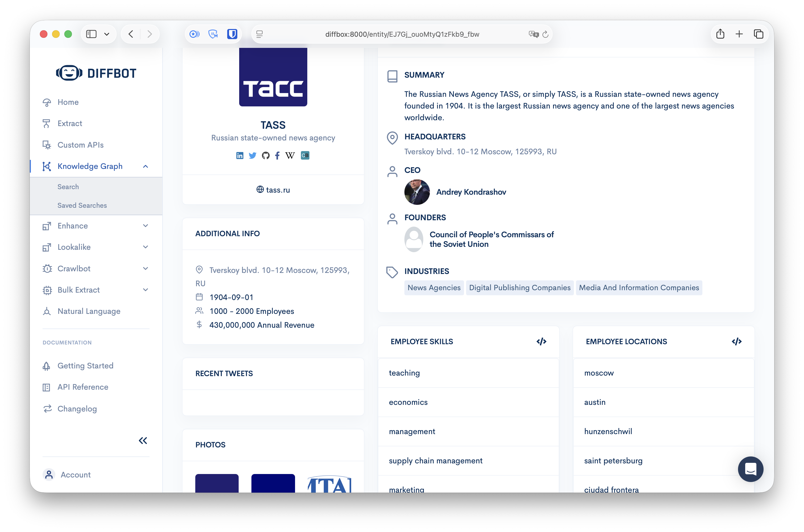
Task: Select the 'saint petersburg' location row
Action: coord(664,461)
